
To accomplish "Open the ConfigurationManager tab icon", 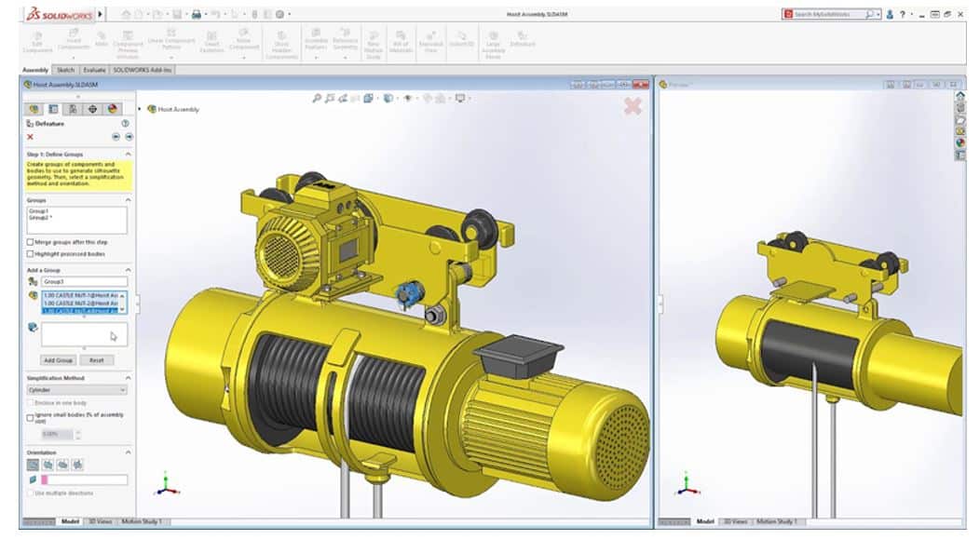I will pos(73,109).
